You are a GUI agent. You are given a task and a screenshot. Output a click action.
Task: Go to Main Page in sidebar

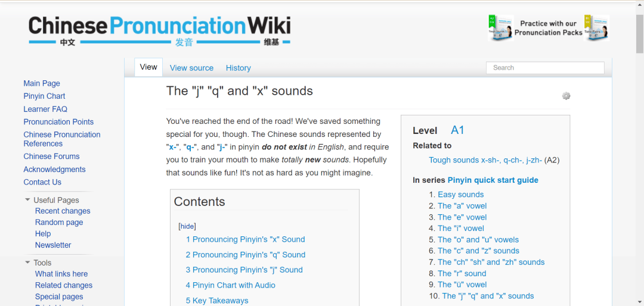[42, 83]
